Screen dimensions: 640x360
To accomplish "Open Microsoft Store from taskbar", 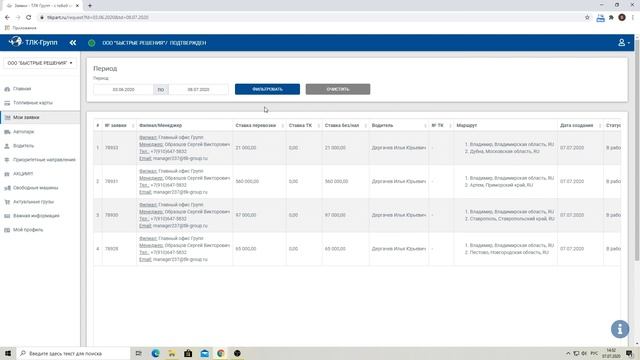I will point(188,353).
